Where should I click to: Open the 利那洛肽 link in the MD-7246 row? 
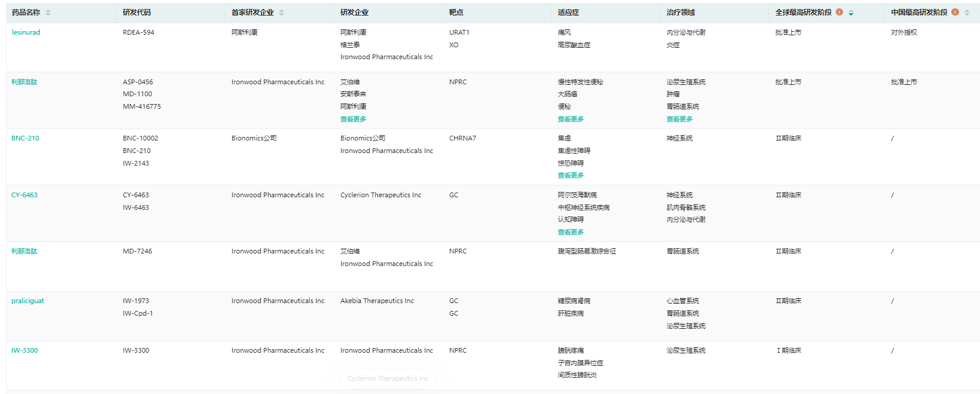click(x=25, y=251)
